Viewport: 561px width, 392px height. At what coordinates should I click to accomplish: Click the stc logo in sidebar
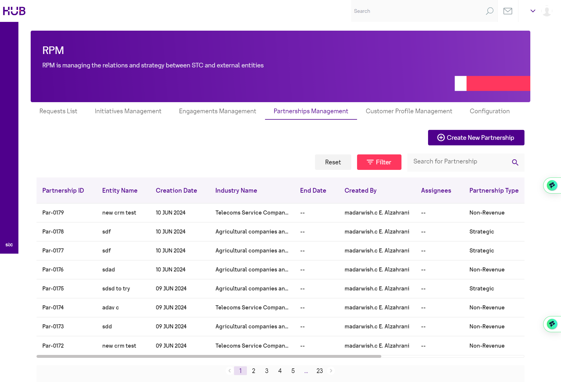pos(9,245)
